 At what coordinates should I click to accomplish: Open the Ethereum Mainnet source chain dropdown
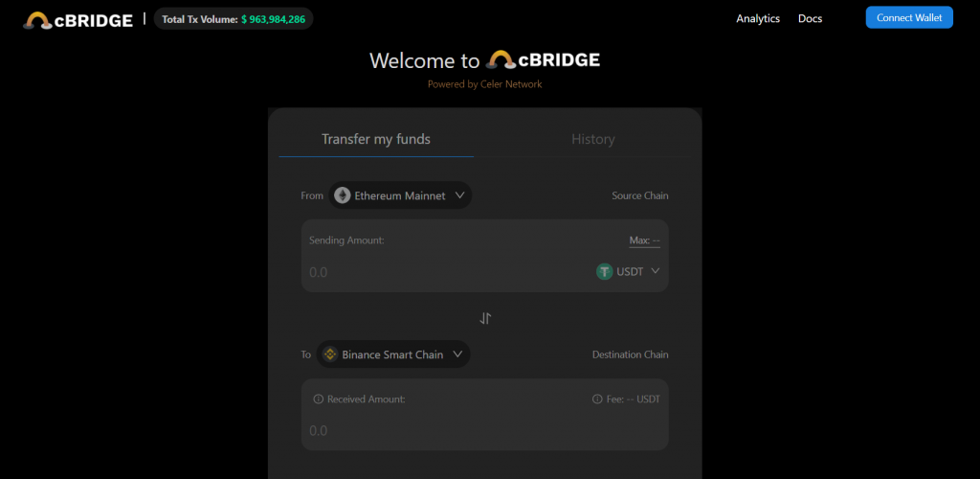pos(400,195)
